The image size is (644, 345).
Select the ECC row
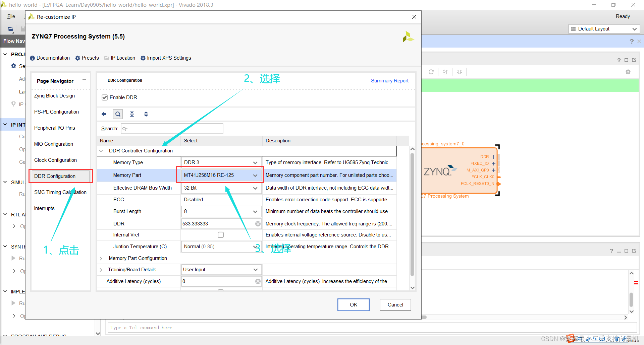click(247, 200)
